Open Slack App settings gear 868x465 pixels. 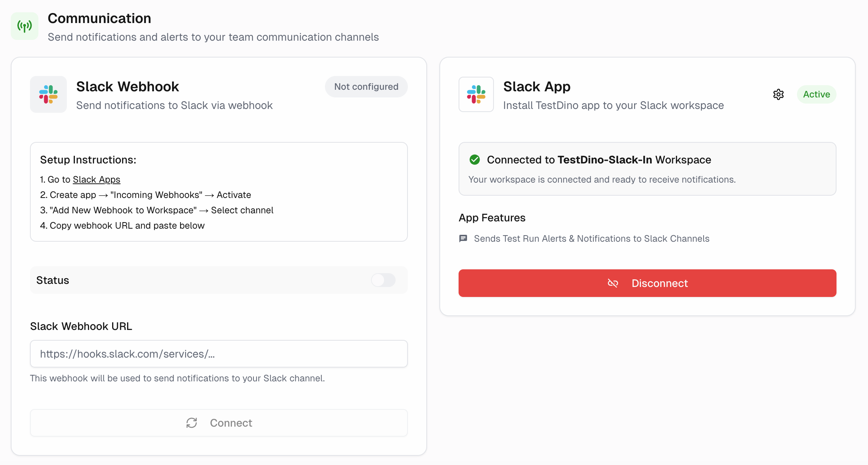(779, 94)
